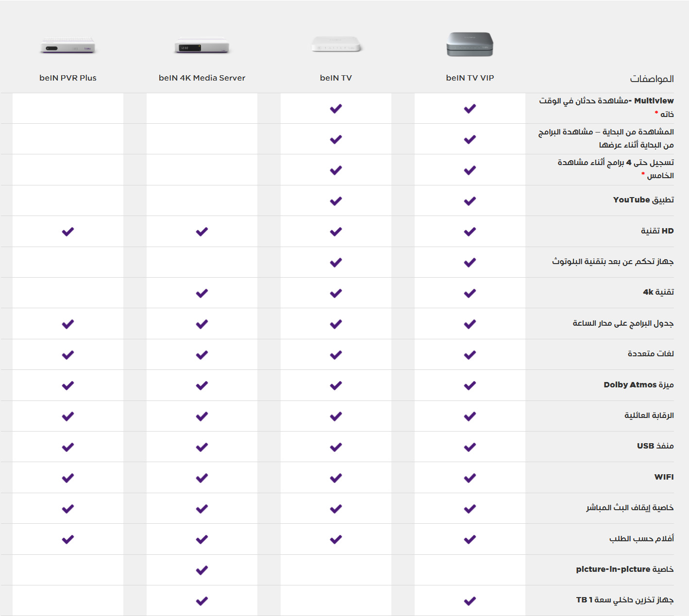Click 4k checkmark in beIN 4K Media Server column
Image resolution: width=689 pixels, height=616 pixels.
click(x=202, y=293)
